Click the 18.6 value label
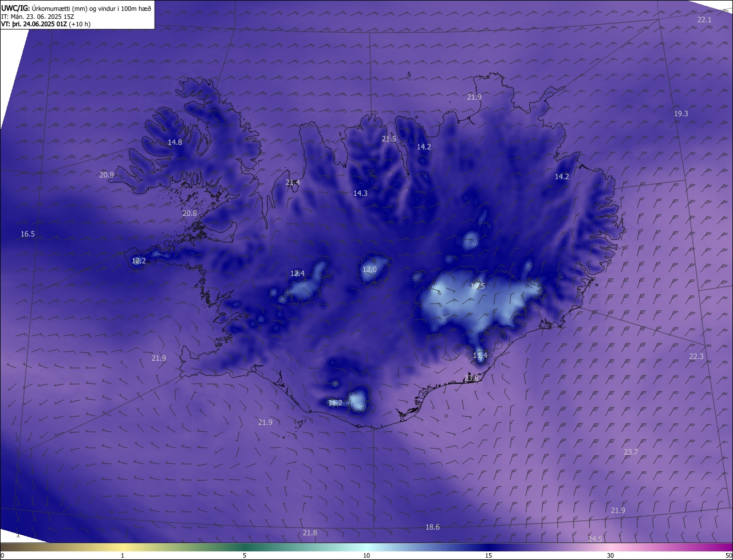Viewport: 733px width, 560px height. pyautogui.click(x=432, y=527)
